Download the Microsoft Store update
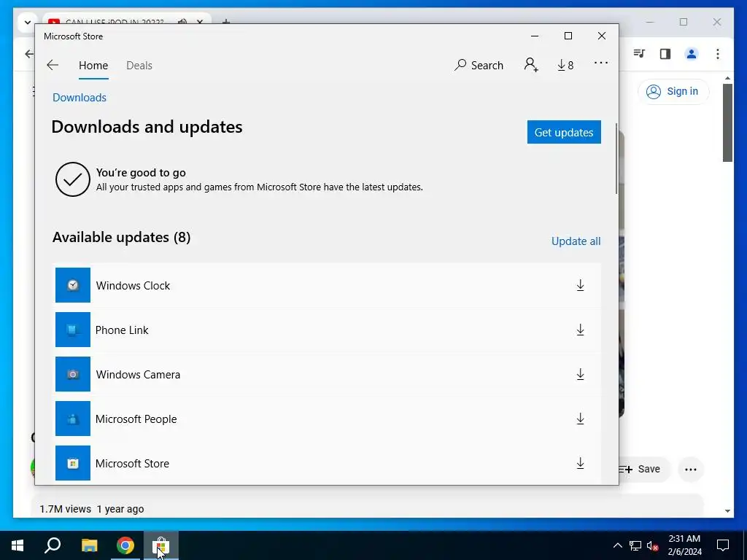The height and width of the screenshot is (560, 747). [580, 463]
